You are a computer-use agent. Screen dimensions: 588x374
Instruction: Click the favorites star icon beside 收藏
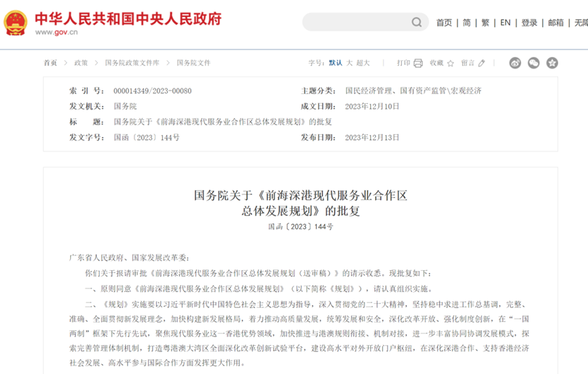[x=450, y=63]
